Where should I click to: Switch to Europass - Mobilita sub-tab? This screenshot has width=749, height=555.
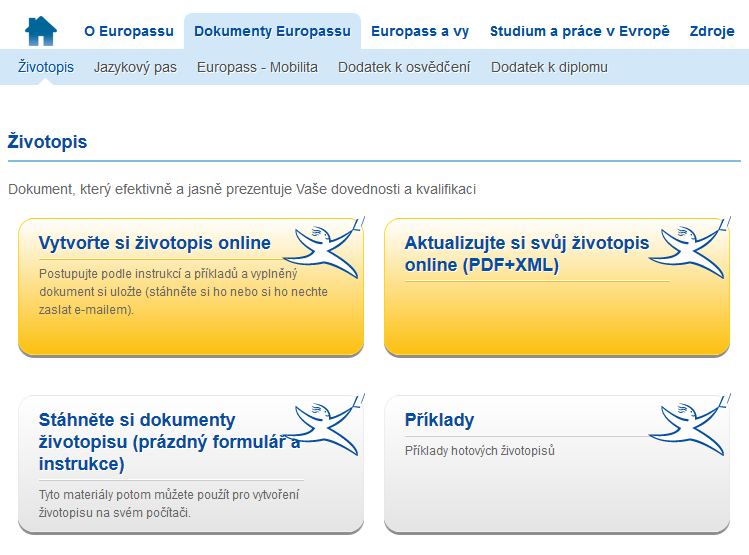click(257, 67)
